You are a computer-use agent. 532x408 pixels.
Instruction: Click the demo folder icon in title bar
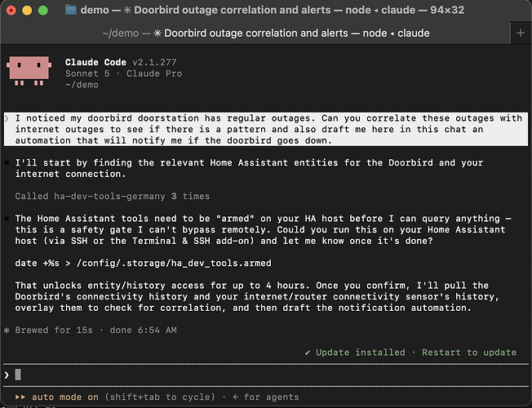70,10
